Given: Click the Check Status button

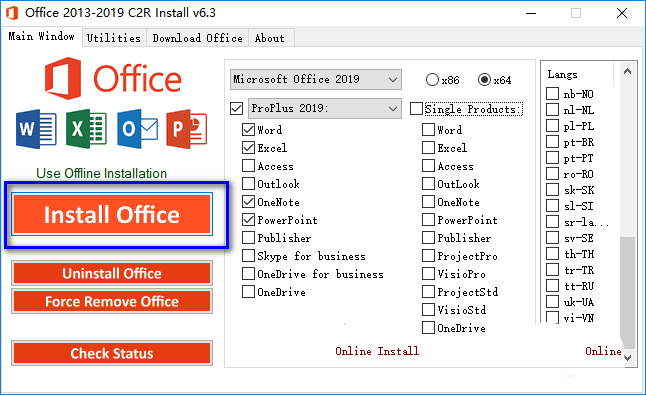Looking at the screenshot, I should (x=112, y=353).
